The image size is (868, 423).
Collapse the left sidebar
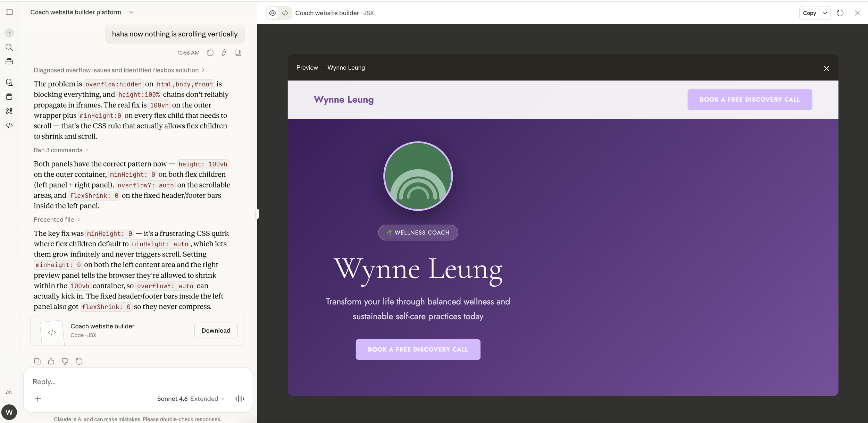click(x=9, y=12)
